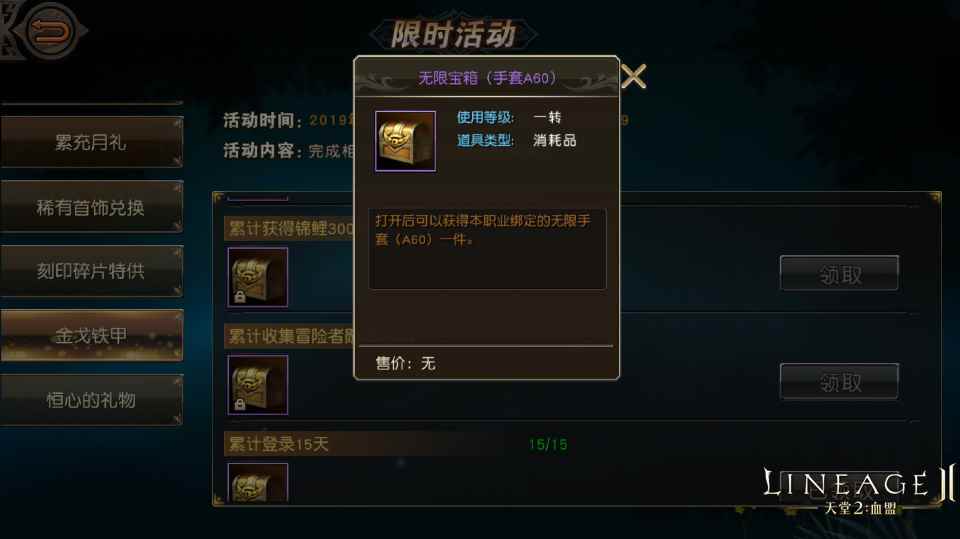Open the 恒心的礼物 activity tab
The image size is (960, 539).
point(91,400)
